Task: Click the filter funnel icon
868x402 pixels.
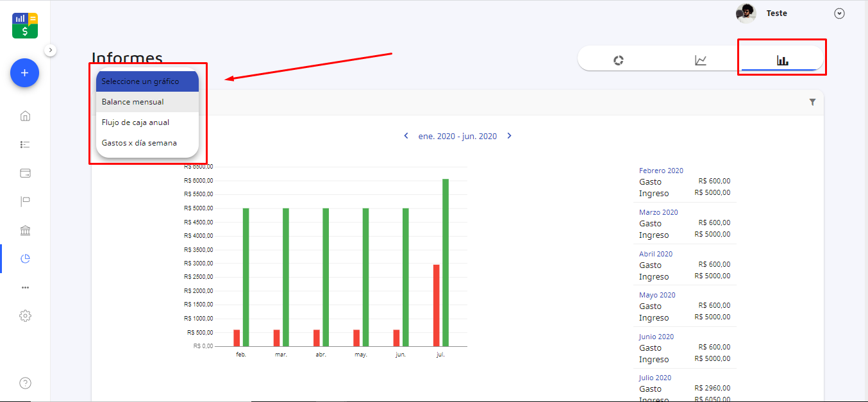Action: [x=812, y=102]
